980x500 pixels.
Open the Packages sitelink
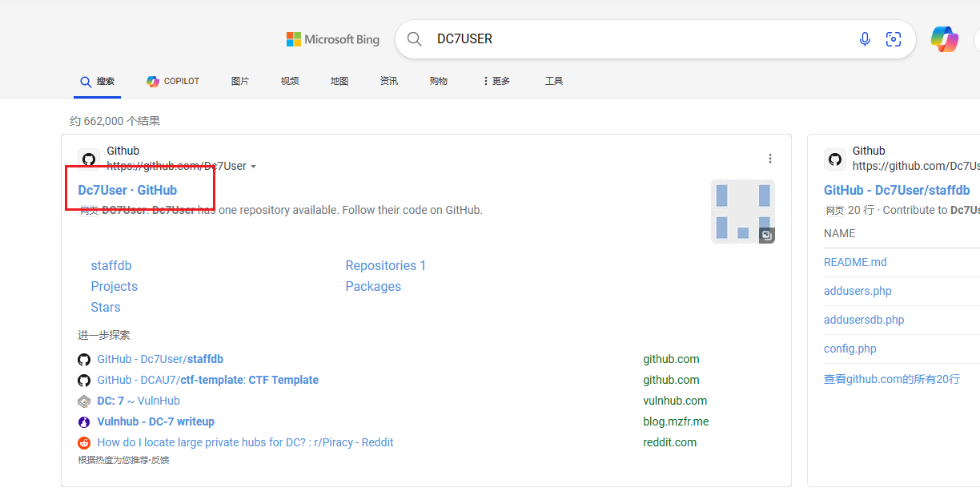[x=373, y=286]
